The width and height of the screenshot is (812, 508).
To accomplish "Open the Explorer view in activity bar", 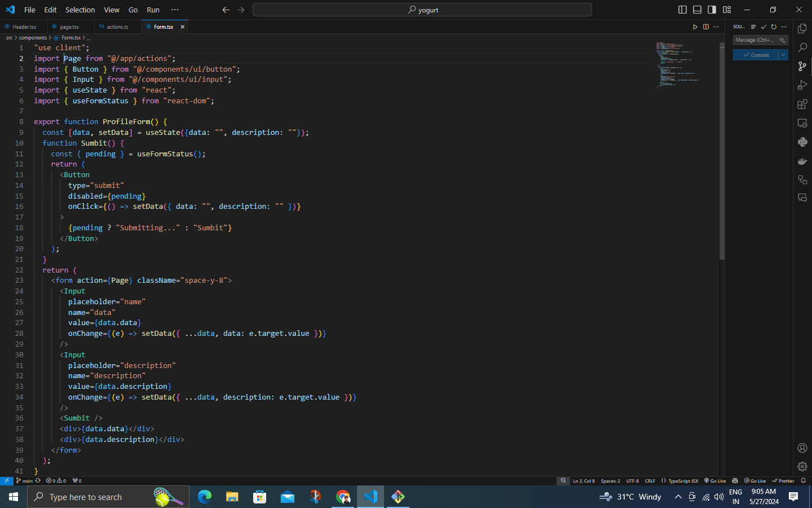I will pyautogui.click(x=802, y=29).
